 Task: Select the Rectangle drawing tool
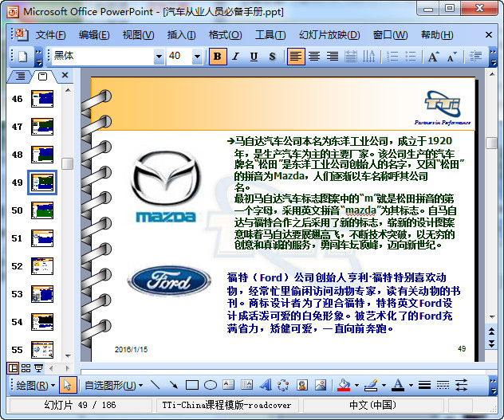[x=192, y=385]
